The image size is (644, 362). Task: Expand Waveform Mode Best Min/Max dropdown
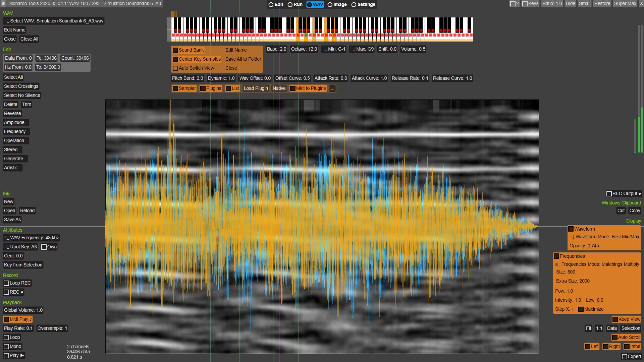(604, 237)
